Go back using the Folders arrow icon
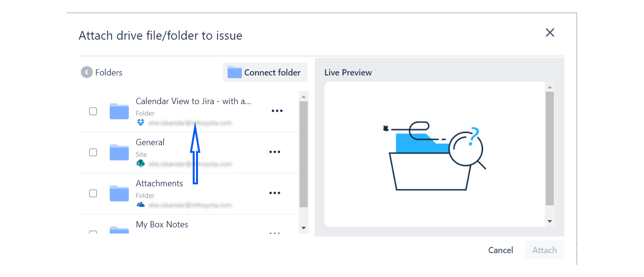 click(86, 73)
